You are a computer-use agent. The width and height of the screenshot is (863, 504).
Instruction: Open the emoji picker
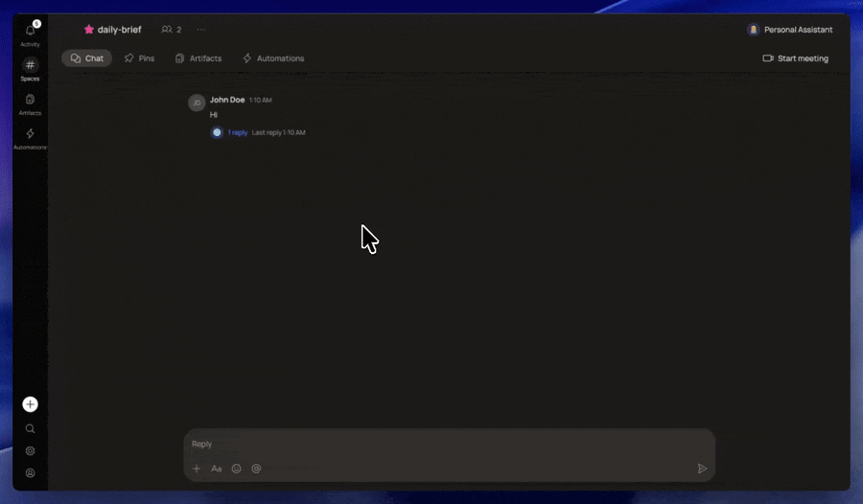click(x=236, y=469)
